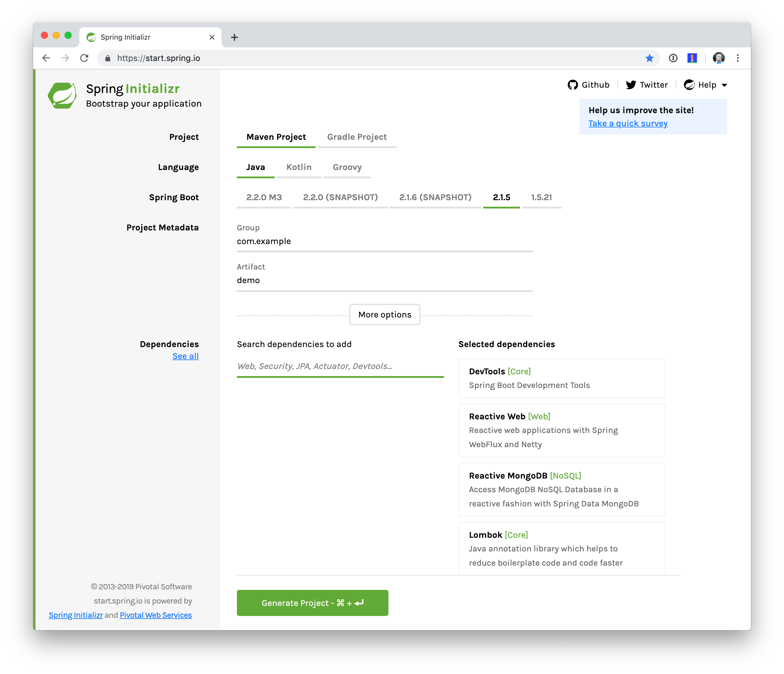Click the browser back navigation icon
This screenshot has width=784, height=674.
[x=45, y=58]
